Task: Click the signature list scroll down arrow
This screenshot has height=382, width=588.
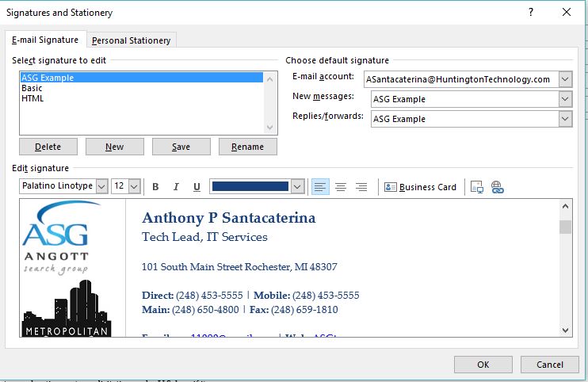Action: tap(269, 128)
